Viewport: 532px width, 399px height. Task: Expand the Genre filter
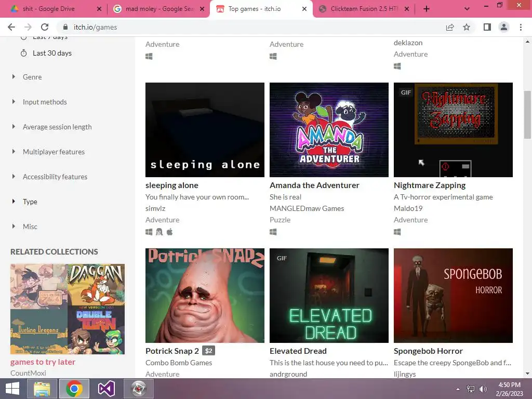coord(32,77)
